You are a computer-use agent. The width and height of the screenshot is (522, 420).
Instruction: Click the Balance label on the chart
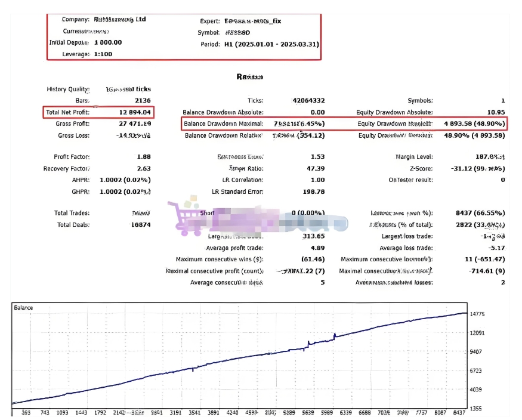click(x=24, y=308)
